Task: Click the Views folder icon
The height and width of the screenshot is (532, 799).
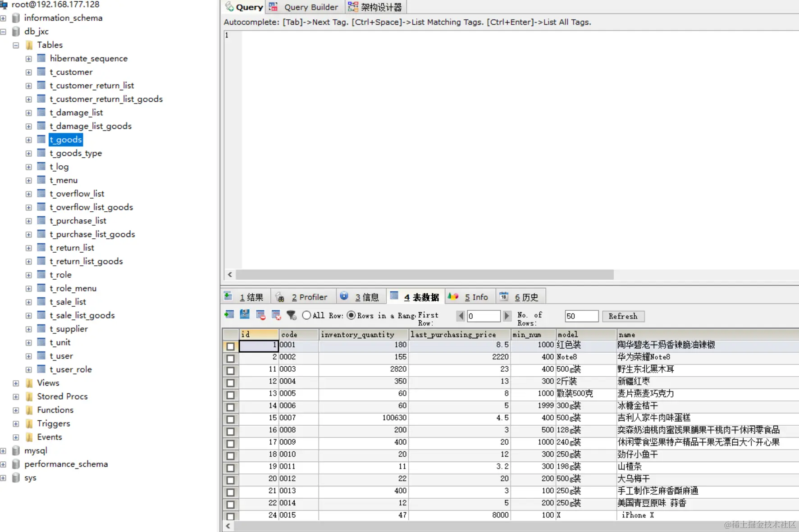Action: 29,383
